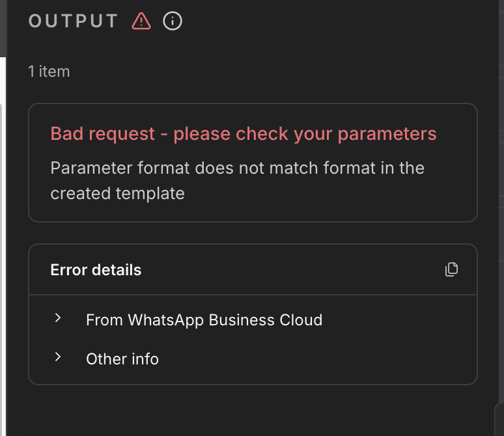Click the Error details section heading

96,270
